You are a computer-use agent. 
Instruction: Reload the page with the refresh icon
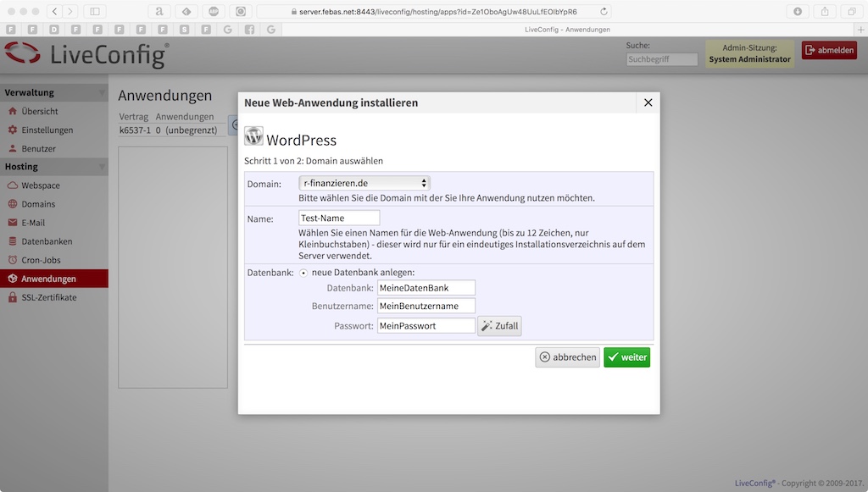point(604,11)
